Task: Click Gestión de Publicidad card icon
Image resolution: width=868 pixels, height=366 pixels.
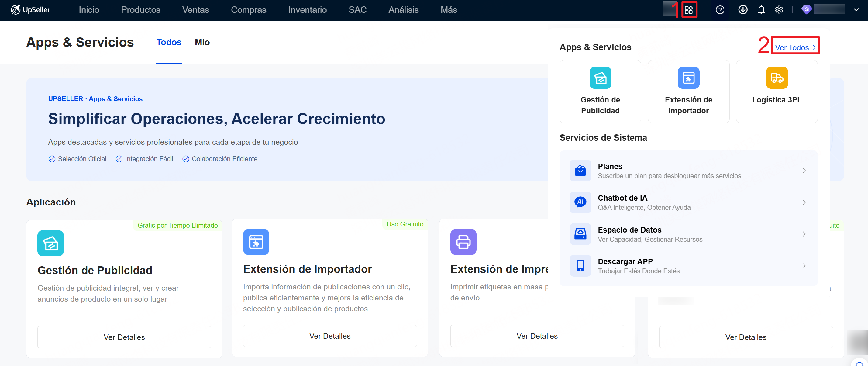Action: click(50, 243)
